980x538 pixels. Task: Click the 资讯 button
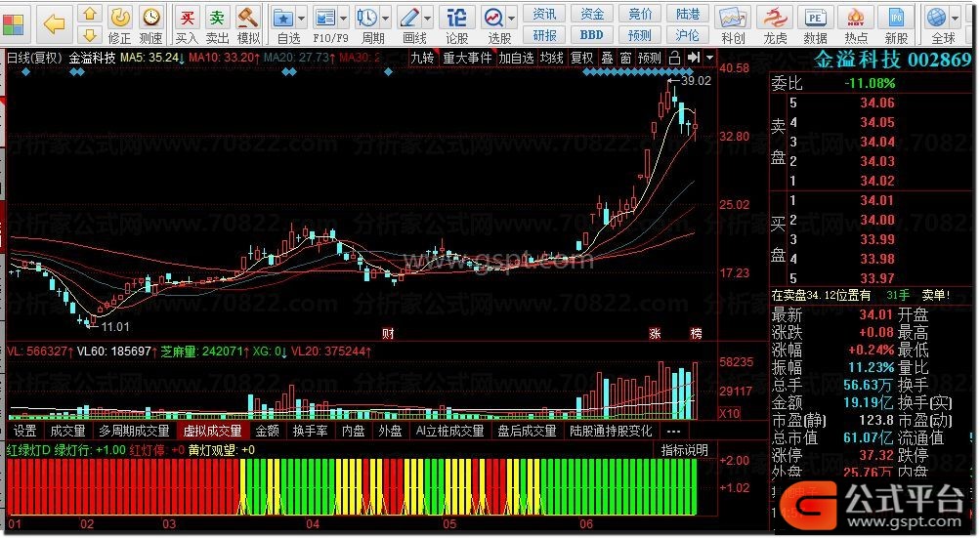(x=544, y=14)
